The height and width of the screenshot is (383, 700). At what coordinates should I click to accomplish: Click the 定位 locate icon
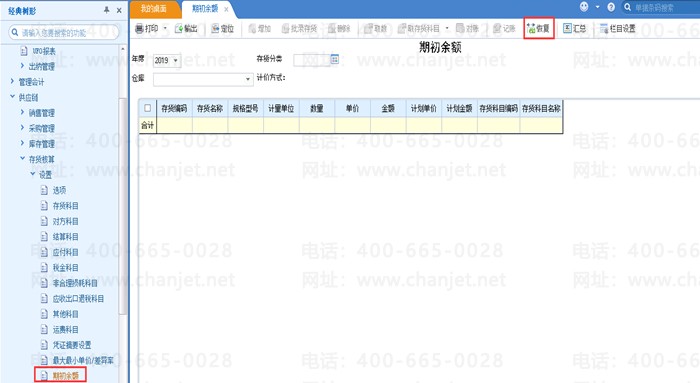[x=215, y=29]
